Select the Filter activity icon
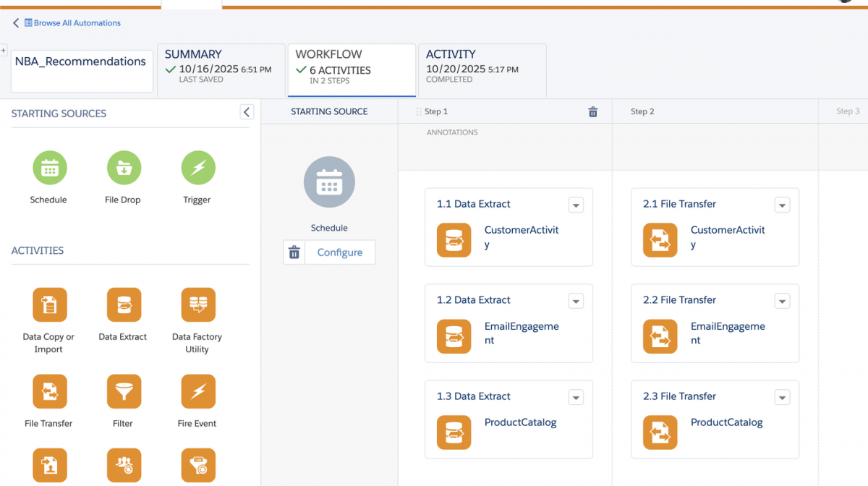 [x=124, y=391]
